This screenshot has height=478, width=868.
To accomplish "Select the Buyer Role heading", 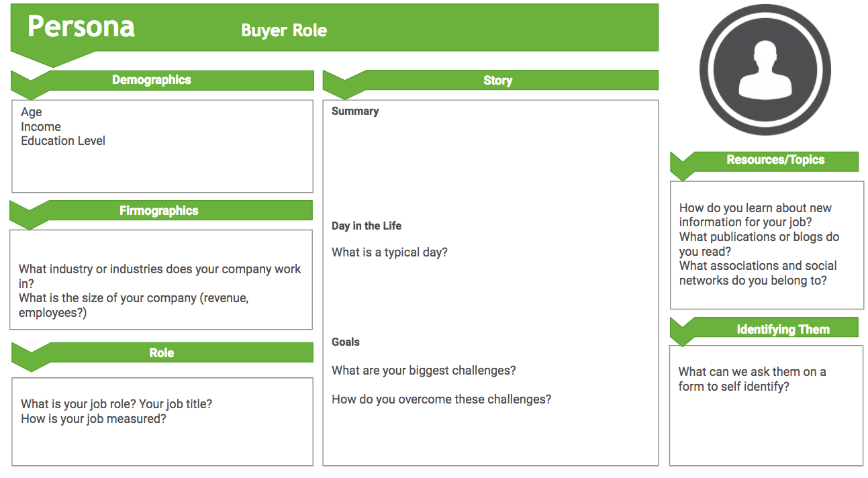I will click(x=284, y=30).
